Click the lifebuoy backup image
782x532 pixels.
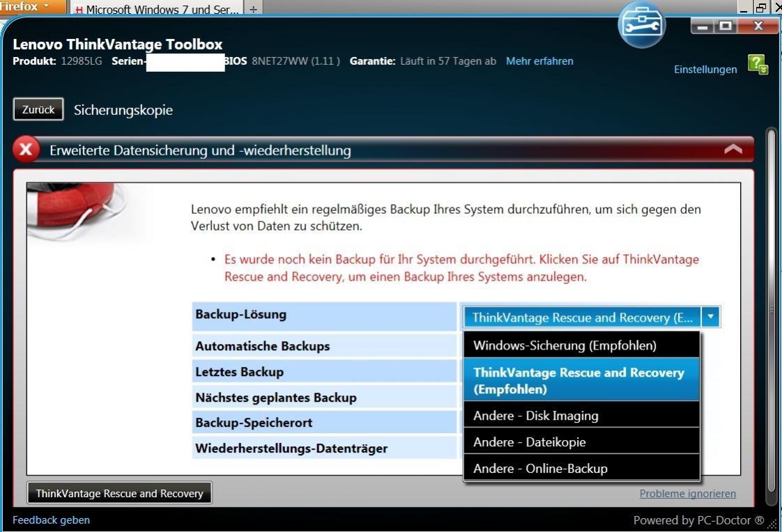click(77, 212)
